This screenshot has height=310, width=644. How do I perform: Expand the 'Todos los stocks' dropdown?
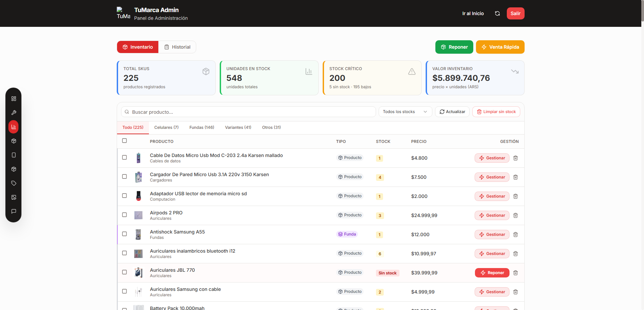[x=405, y=112]
